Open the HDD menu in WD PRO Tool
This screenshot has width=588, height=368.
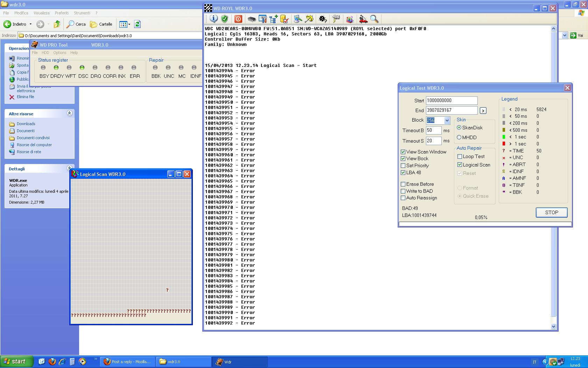coord(45,53)
